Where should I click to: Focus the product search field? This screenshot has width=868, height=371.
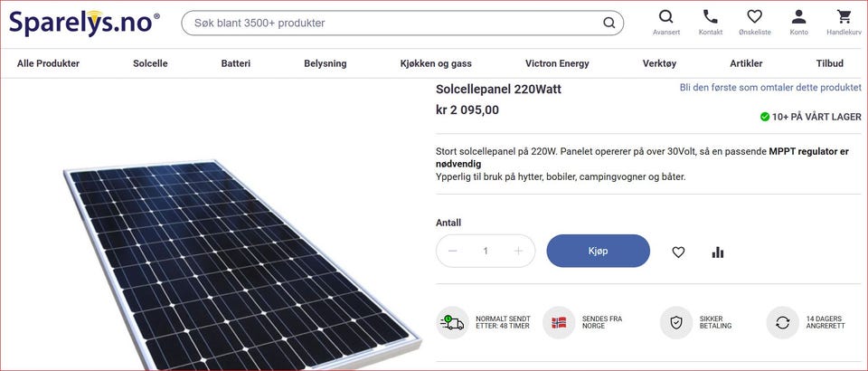[389, 23]
